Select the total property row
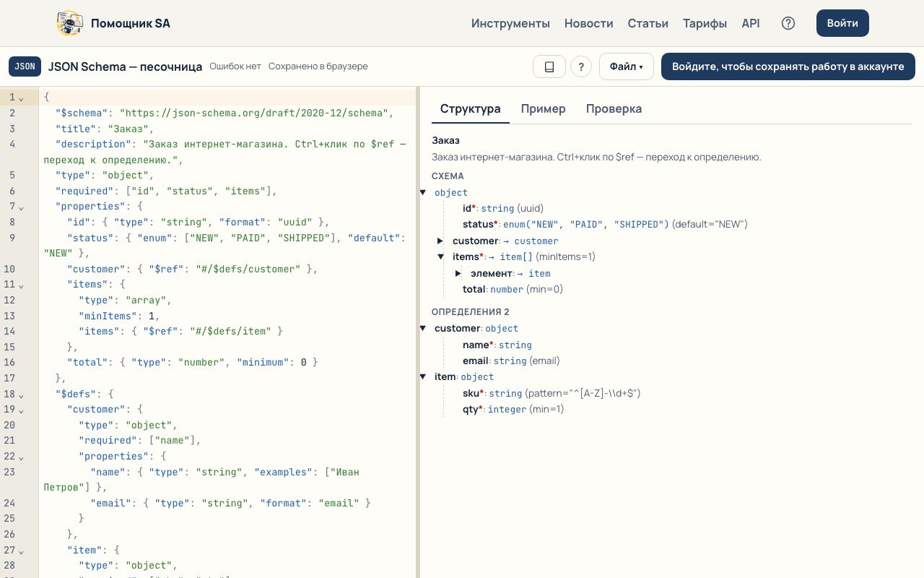The height and width of the screenshot is (578, 924). [x=513, y=289]
